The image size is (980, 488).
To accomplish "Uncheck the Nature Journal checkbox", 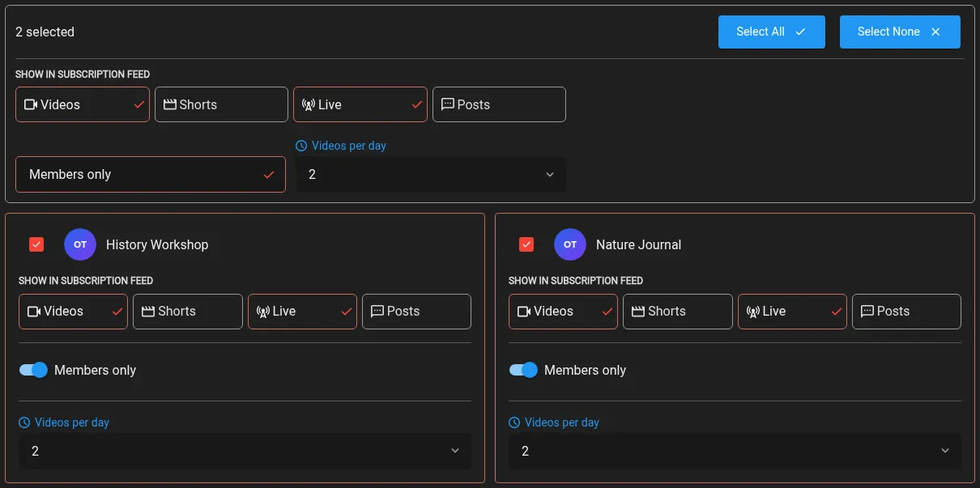I will click(526, 244).
